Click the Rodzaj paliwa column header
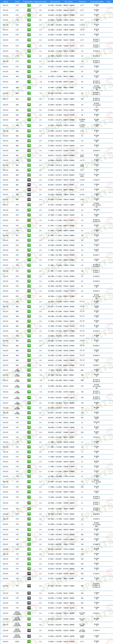This screenshot has height=644, width=113. (28, 1)
